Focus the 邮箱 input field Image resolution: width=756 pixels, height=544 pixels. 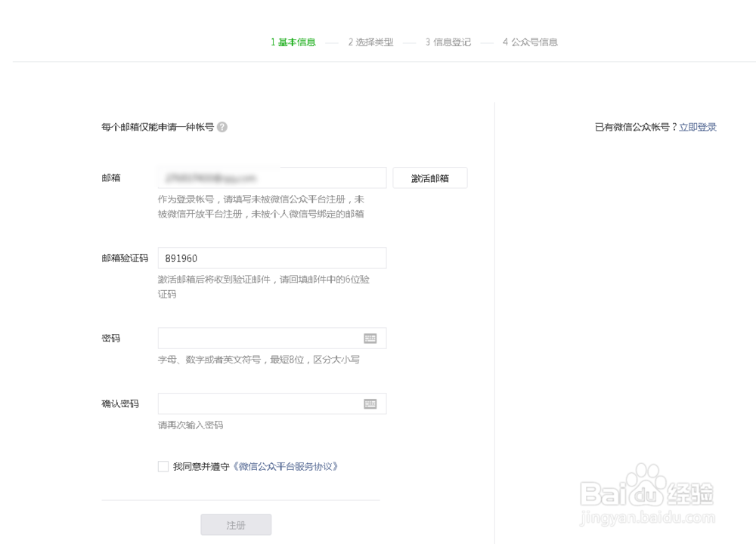tap(272, 178)
